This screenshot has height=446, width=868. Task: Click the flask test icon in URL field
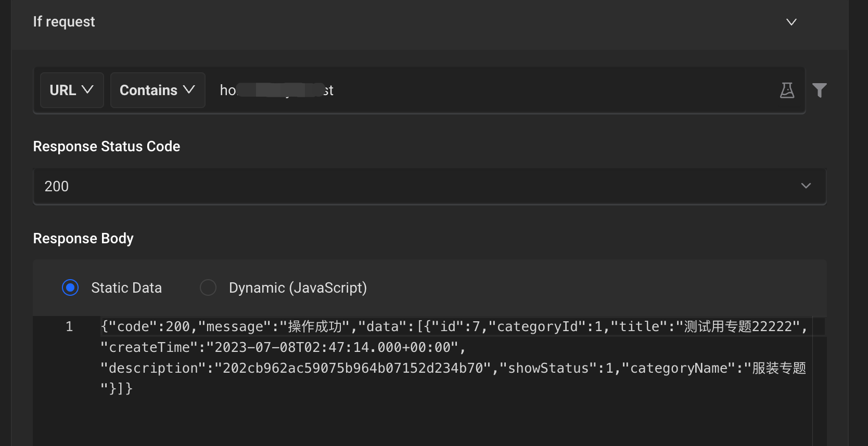click(x=787, y=90)
